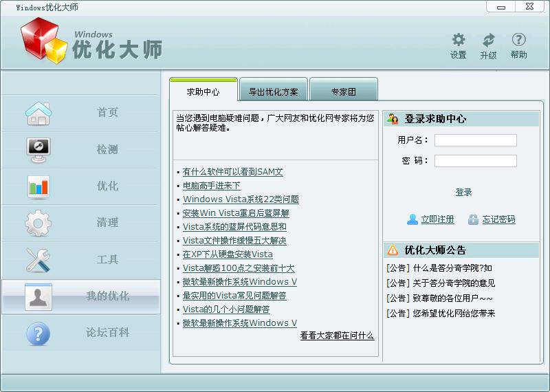This screenshot has width=550, height=392.
Task: Select the 检测 monitor icon
Action: (38, 150)
